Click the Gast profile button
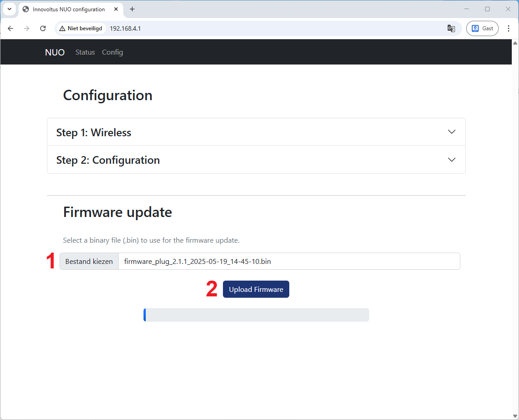This screenshot has height=420, width=519. [x=482, y=28]
